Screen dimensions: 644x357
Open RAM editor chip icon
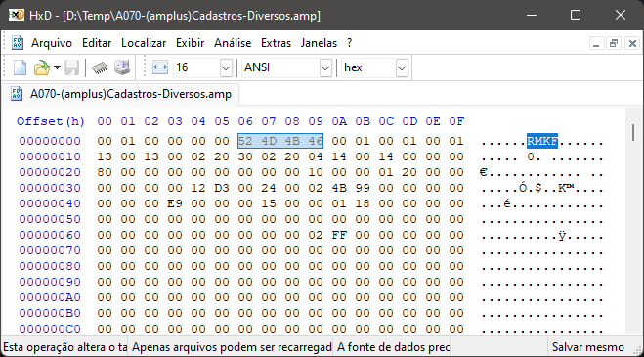(x=100, y=67)
